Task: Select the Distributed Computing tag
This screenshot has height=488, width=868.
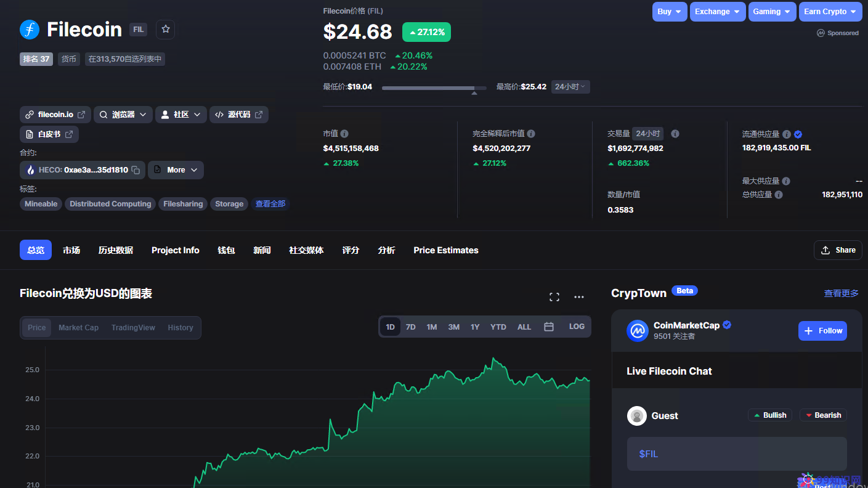Action: pos(110,204)
